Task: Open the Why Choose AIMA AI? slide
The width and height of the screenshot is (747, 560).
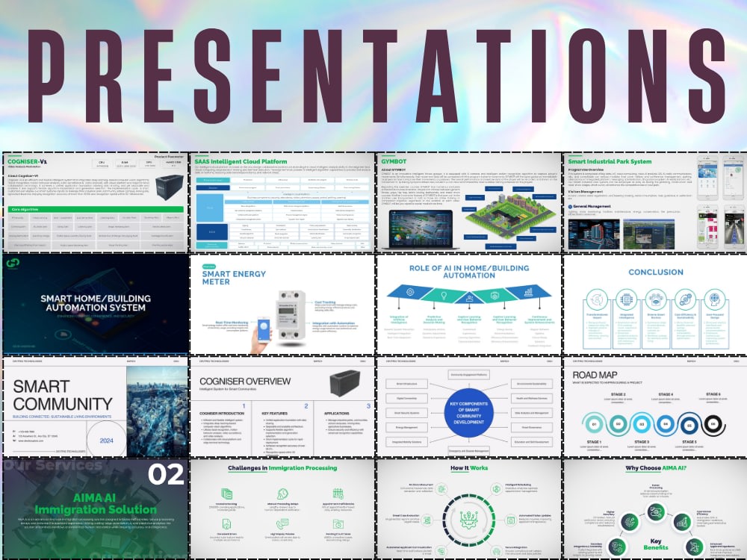Action: (655, 508)
